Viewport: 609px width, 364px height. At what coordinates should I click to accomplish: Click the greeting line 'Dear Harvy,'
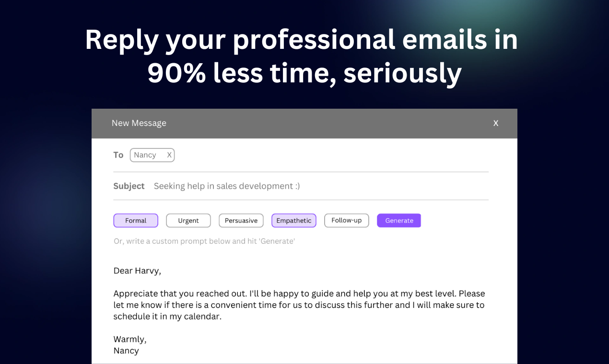[x=137, y=271]
